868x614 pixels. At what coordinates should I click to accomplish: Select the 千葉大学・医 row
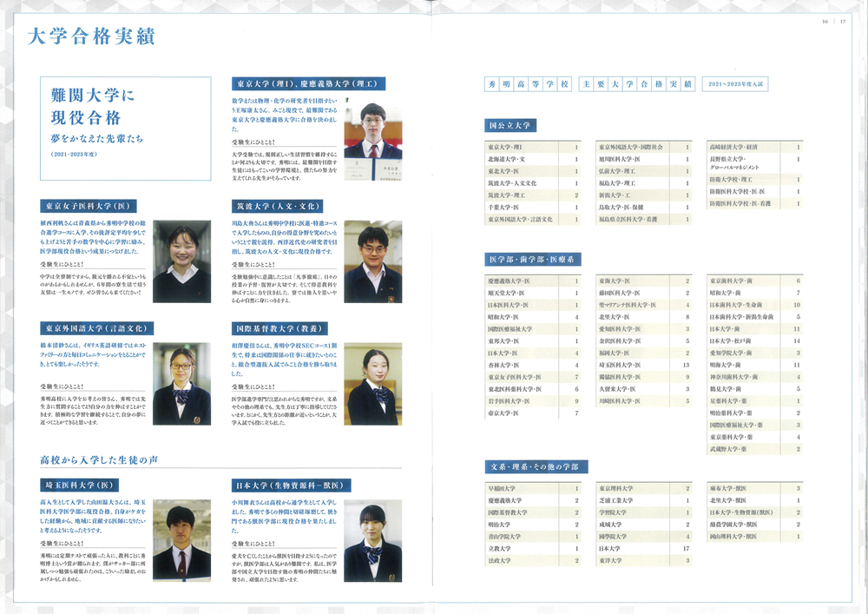coord(533,208)
